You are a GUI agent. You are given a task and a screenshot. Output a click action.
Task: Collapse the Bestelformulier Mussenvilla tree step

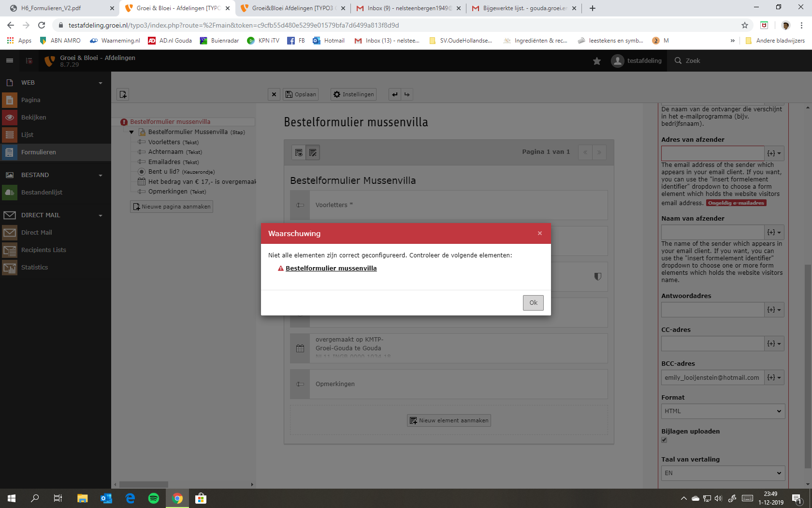click(131, 132)
